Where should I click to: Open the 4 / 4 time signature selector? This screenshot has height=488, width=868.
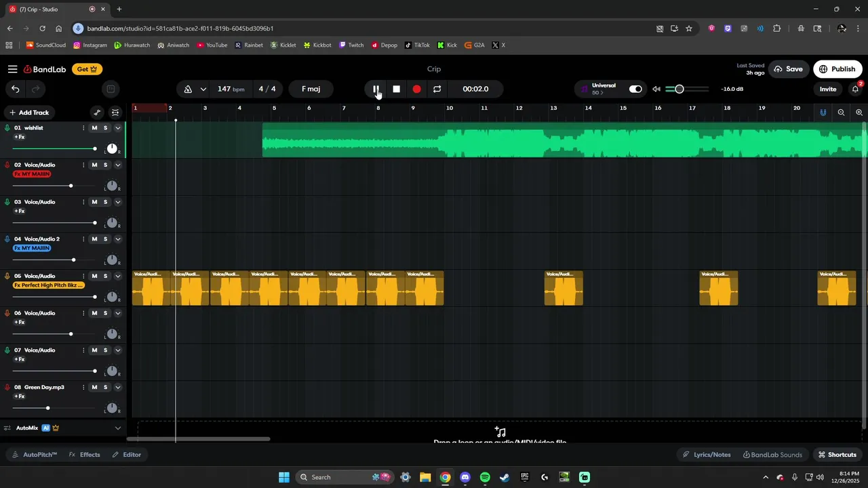coord(267,89)
